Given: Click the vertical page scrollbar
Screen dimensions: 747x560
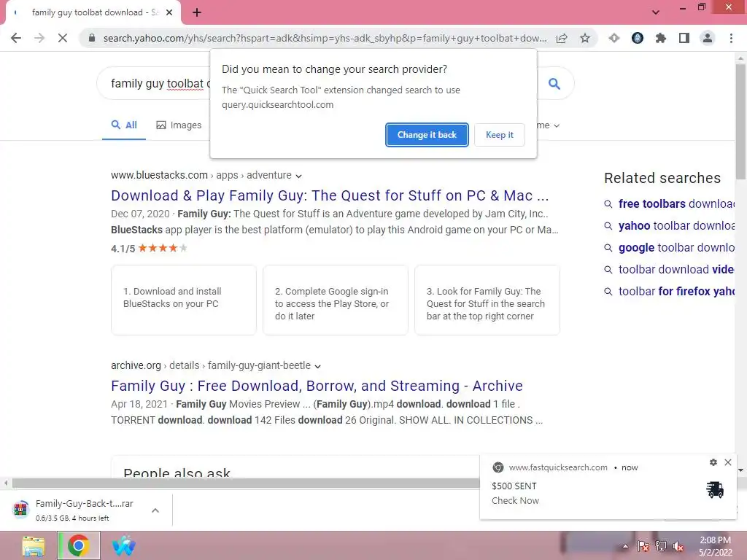Looking at the screenshot, I should (x=741, y=122).
